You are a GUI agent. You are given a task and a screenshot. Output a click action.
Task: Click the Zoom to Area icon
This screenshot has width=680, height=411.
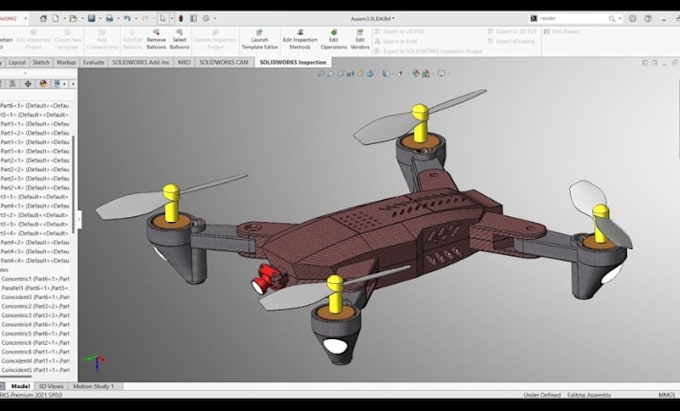330,74
